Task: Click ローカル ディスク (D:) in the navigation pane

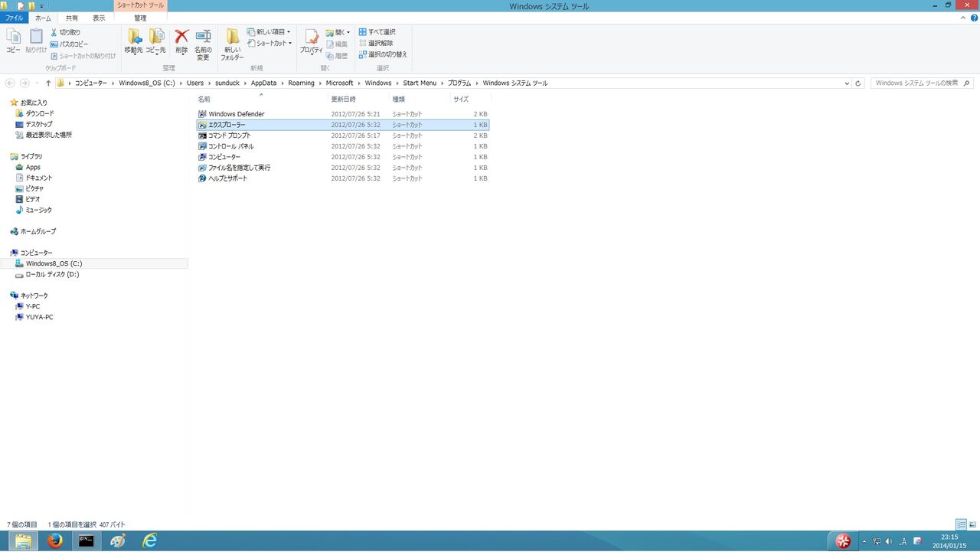Action: pyautogui.click(x=52, y=274)
